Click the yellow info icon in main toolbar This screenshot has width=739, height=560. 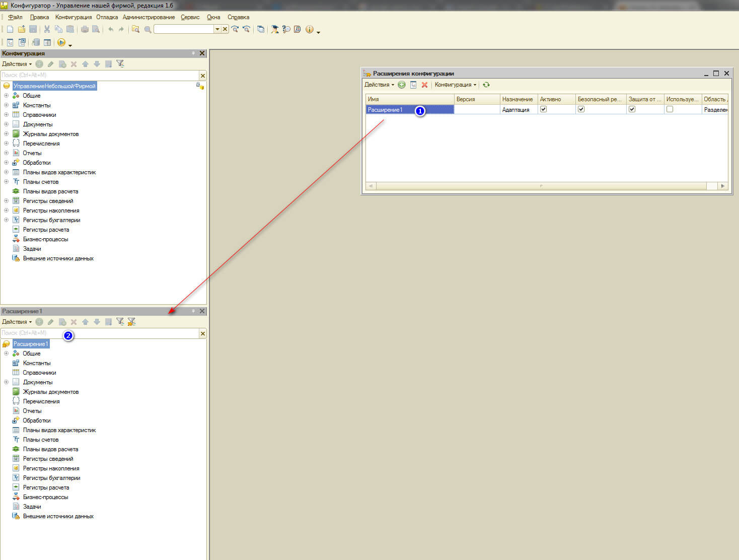coord(310,29)
